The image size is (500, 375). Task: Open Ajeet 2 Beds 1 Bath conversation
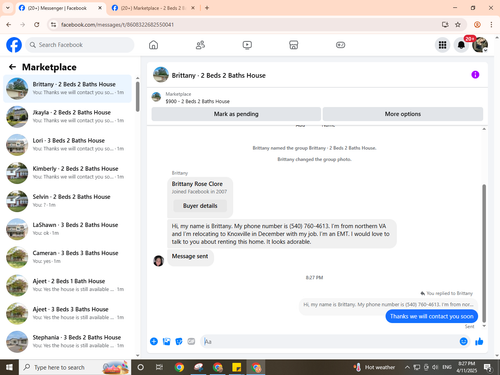click(x=67, y=285)
